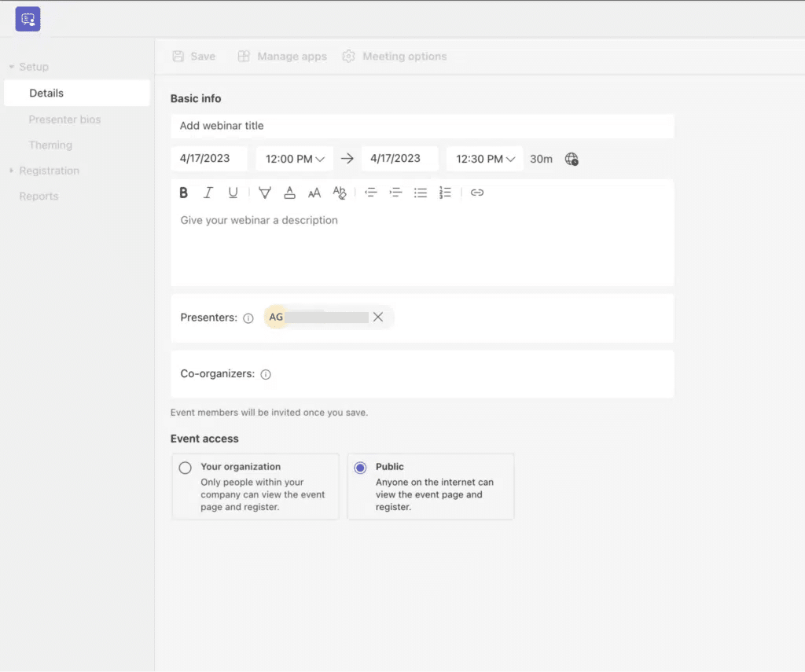
Task: Open the Theming page
Action: tap(50, 145)
